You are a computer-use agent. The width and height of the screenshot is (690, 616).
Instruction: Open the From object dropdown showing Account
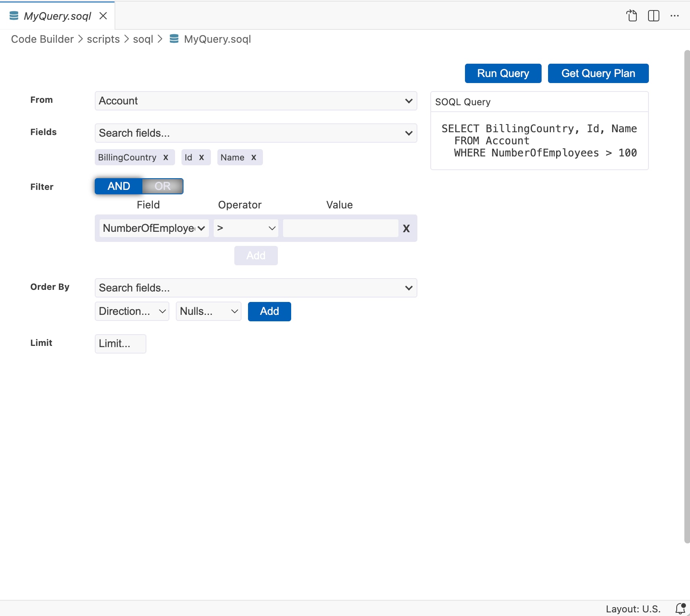255,101
